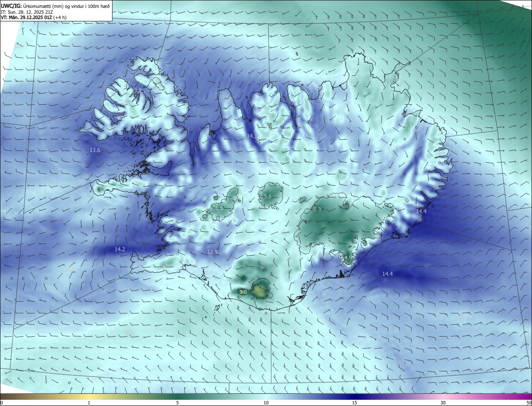
Task: Click the "30" tick on the color scale
Action: tap(443, 403)
